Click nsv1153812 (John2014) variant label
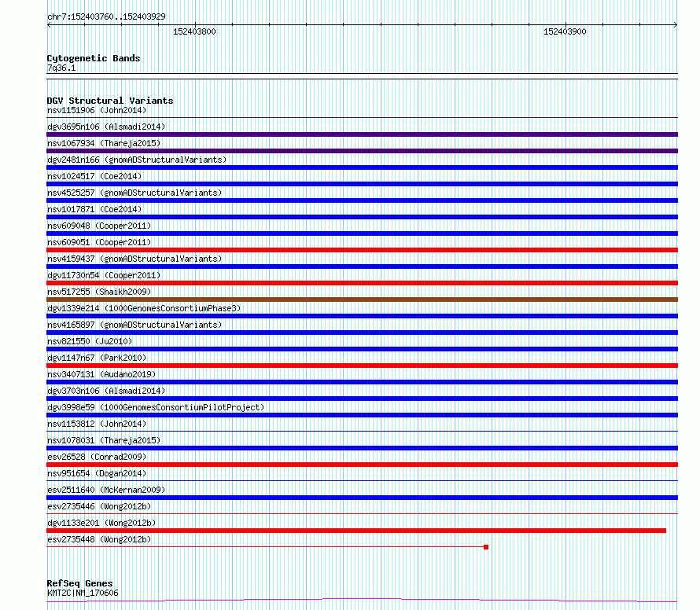Image resolution: width=700 pixels, height=610 pixels. tap(97, 424)
